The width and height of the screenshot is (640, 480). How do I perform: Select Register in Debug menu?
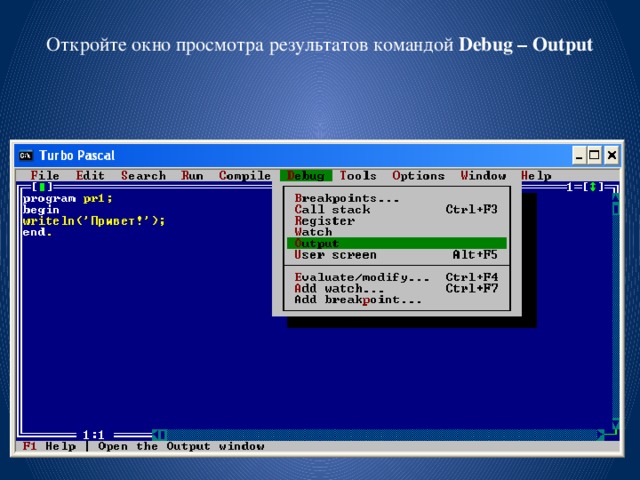[396, 221]
